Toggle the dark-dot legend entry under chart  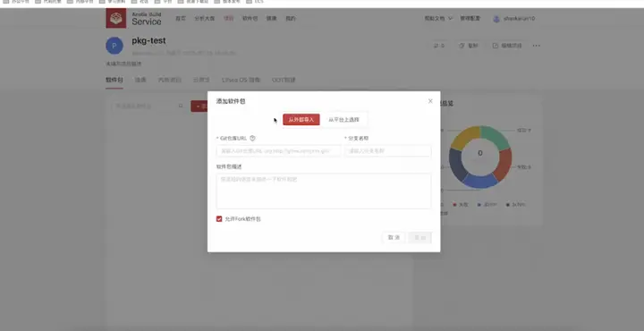pyautogui.click(x=515, y=205)
